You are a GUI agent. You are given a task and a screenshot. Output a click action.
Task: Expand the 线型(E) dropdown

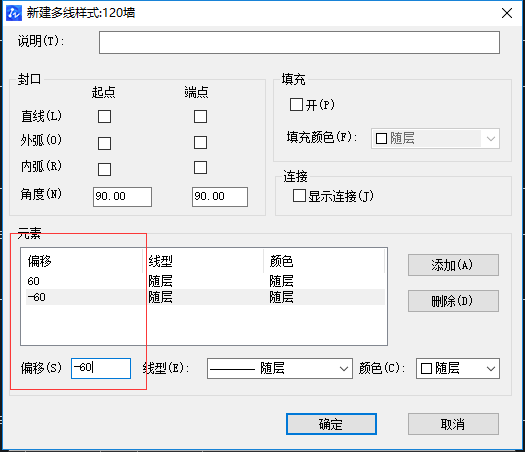(280, 368)
